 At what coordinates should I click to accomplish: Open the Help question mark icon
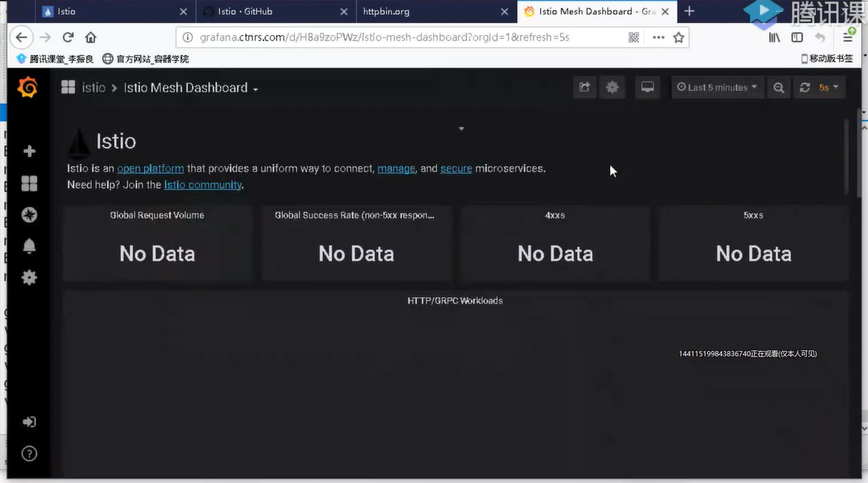[29, 454]
